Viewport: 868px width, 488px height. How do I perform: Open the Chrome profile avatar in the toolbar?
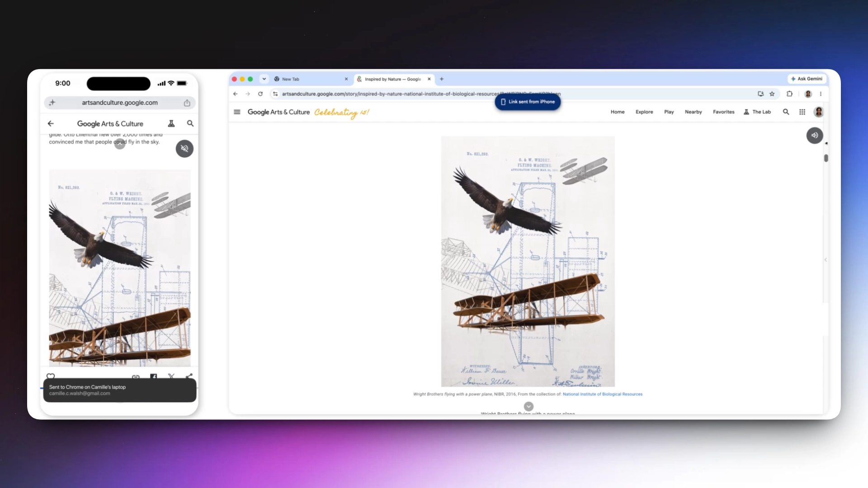808,94
